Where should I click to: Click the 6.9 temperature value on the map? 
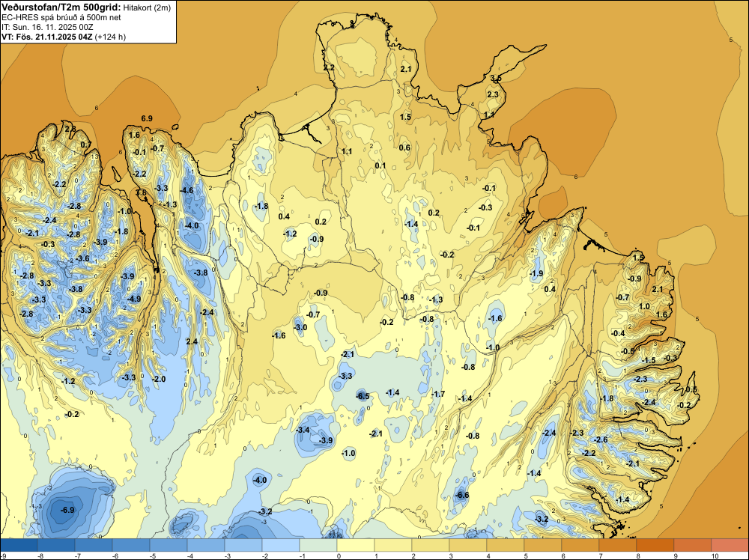(x=147, y=118)
